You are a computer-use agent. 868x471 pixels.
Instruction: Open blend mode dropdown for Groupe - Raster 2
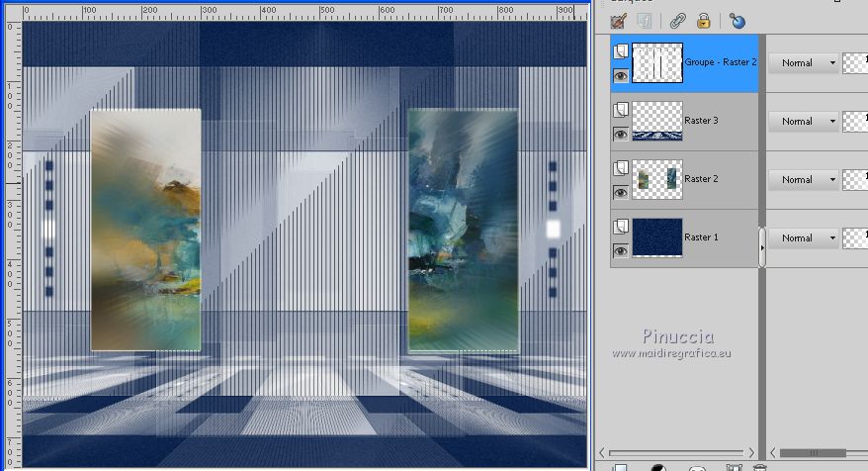(x=803, y=63)
